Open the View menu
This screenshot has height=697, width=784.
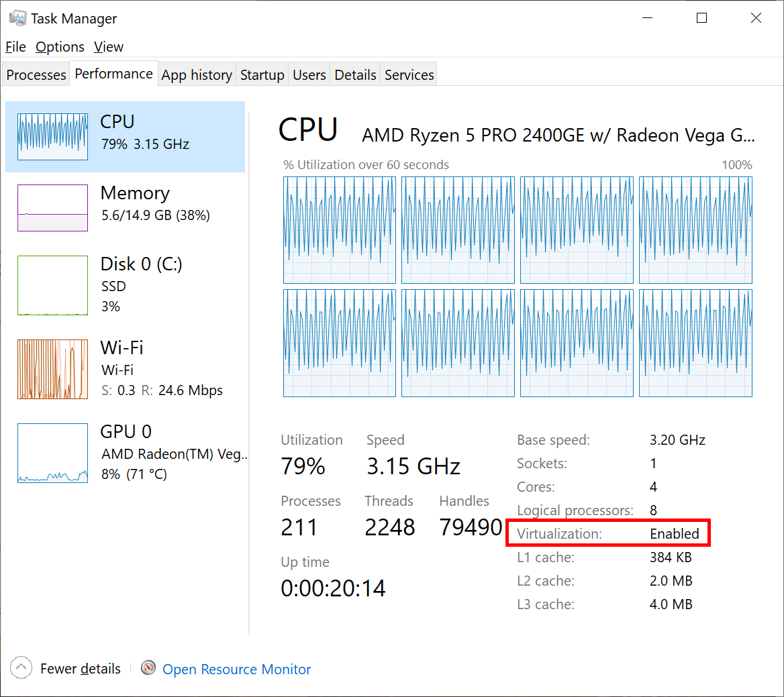pyautogui.click(x=109, y=47)
